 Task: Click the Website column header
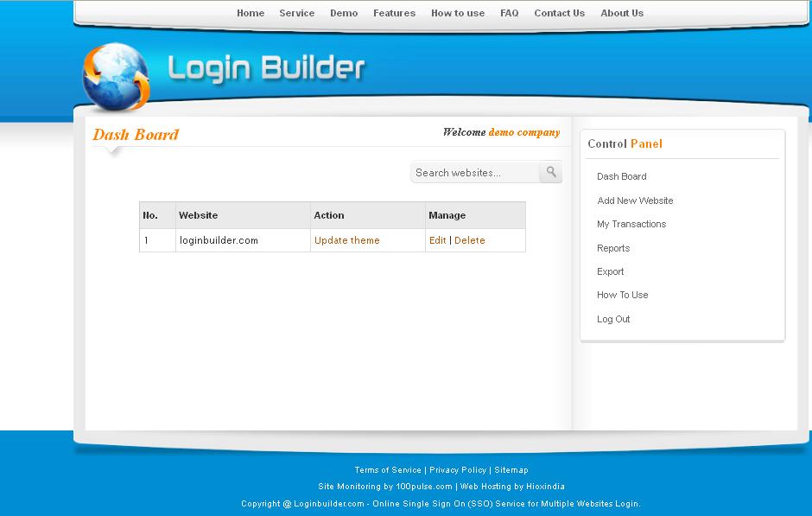pyautogui.click(x=243, y=215)
